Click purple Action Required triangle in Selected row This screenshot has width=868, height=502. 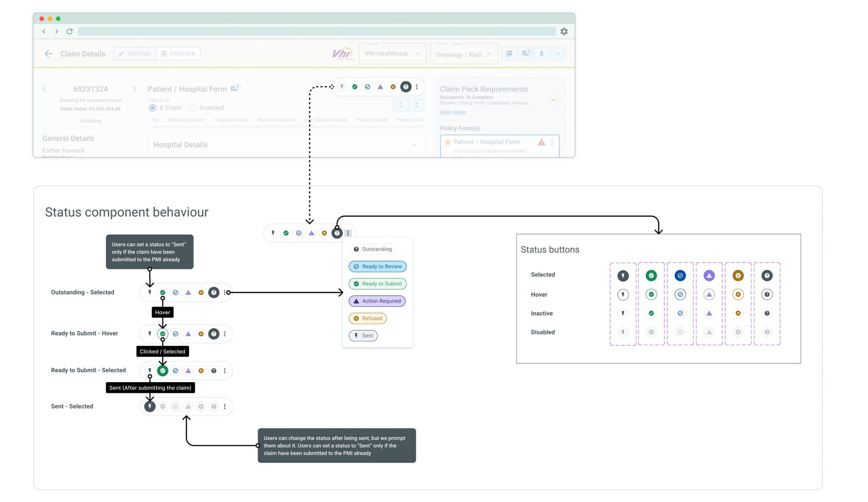point(709,276)
